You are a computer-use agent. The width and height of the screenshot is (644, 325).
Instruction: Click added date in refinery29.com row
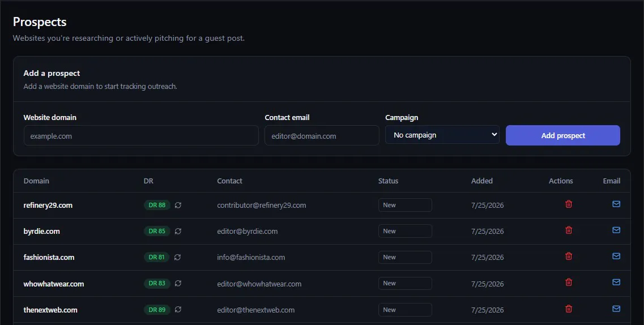[488, 205]
